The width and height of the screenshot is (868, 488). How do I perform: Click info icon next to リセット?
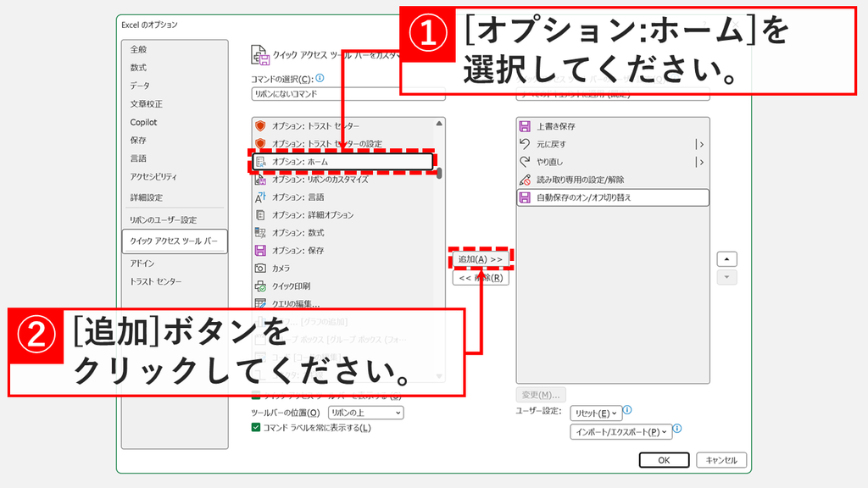click(627, 410)
